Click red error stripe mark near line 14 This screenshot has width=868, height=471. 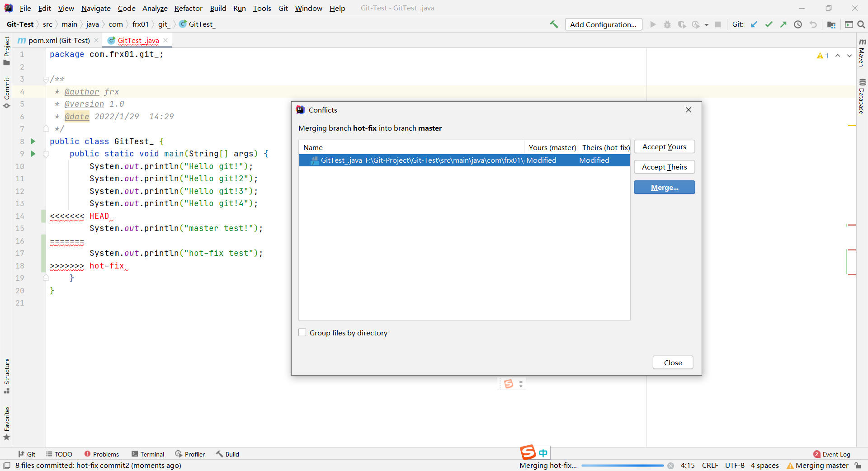pos(851,225)
